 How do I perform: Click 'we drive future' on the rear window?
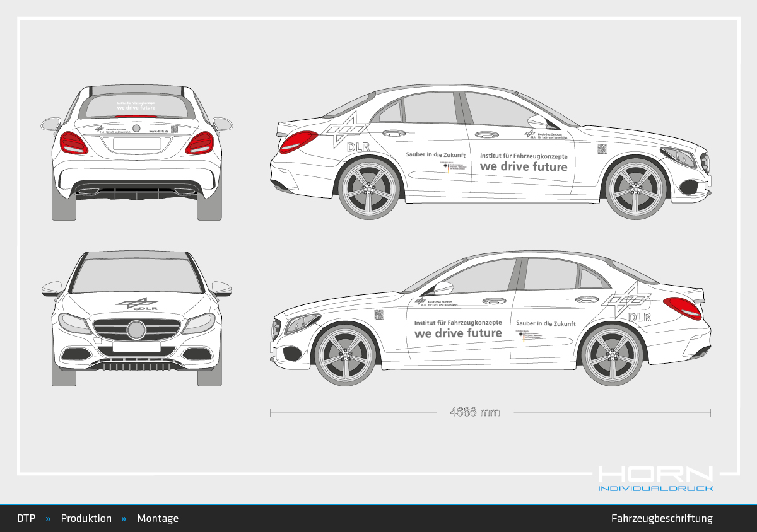click(x=137, y=108)
